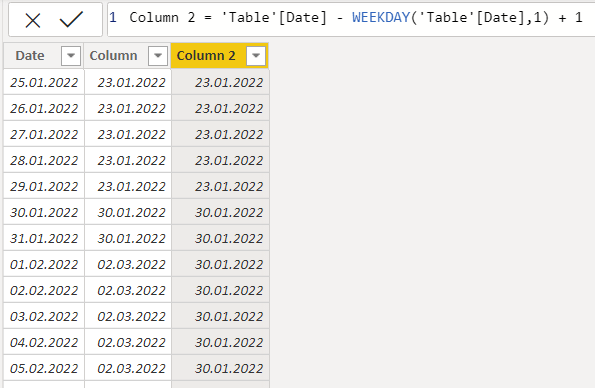Select the Column header
Viewport: 595px width, 388px height.
click(113, 56)
